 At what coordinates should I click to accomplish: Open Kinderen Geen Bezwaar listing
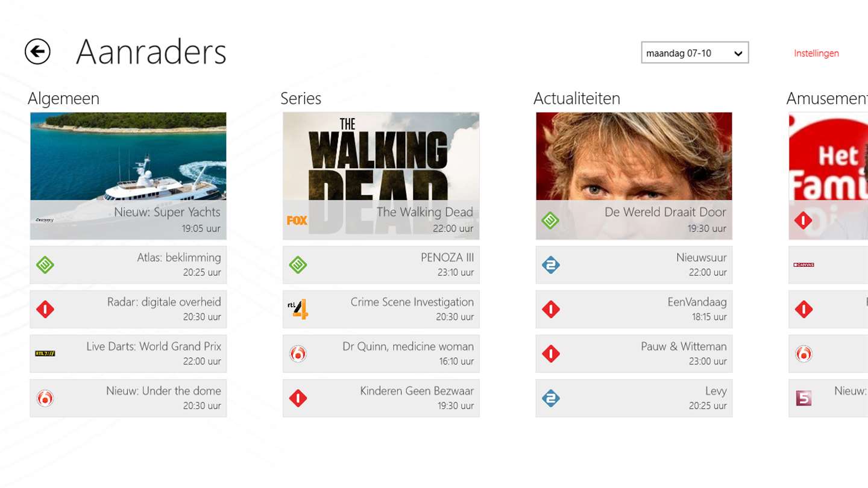click(x=381, y=398)
